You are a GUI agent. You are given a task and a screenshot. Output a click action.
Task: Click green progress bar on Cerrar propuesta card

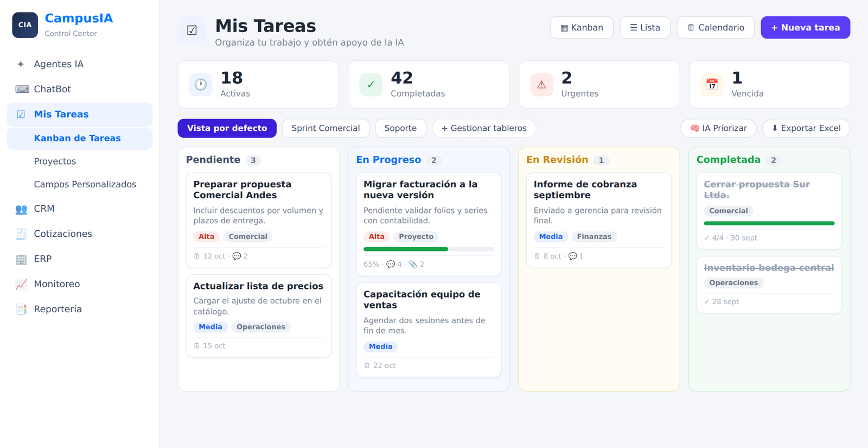(769, 223)
